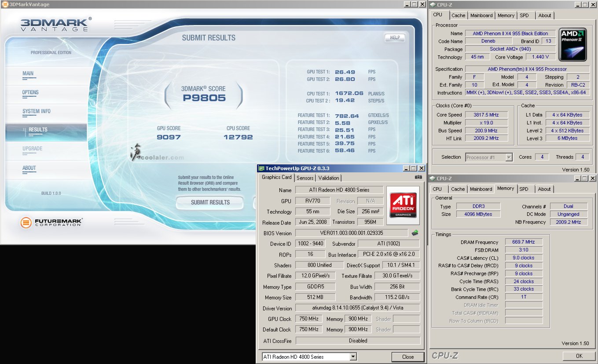Screen dimensions: 598x364
Task: Click the 3DMark Vantage logo
Action: click(56, 24)
